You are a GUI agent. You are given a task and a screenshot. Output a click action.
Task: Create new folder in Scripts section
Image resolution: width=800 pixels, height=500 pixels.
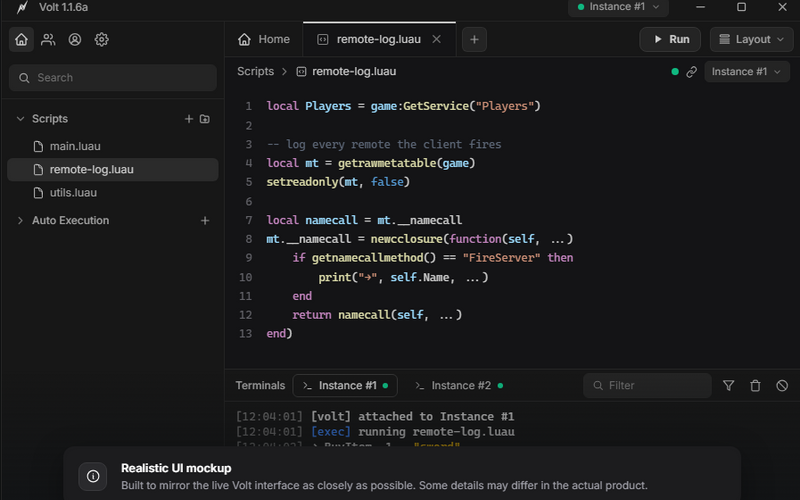tap(205, 119)
